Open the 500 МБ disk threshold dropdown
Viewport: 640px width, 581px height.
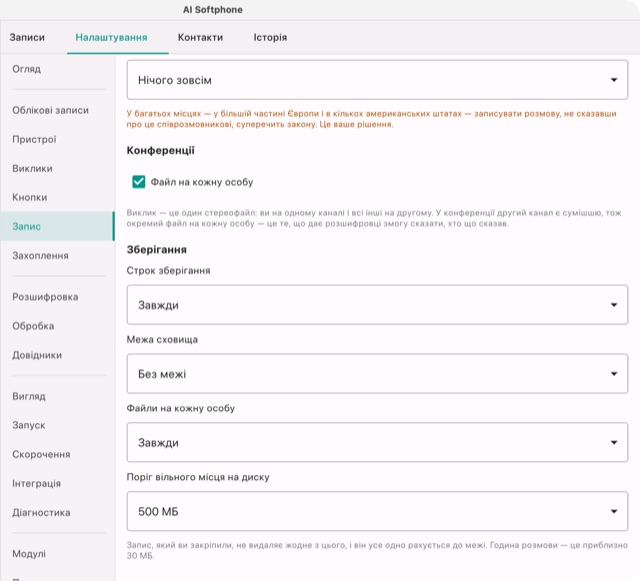377,511
